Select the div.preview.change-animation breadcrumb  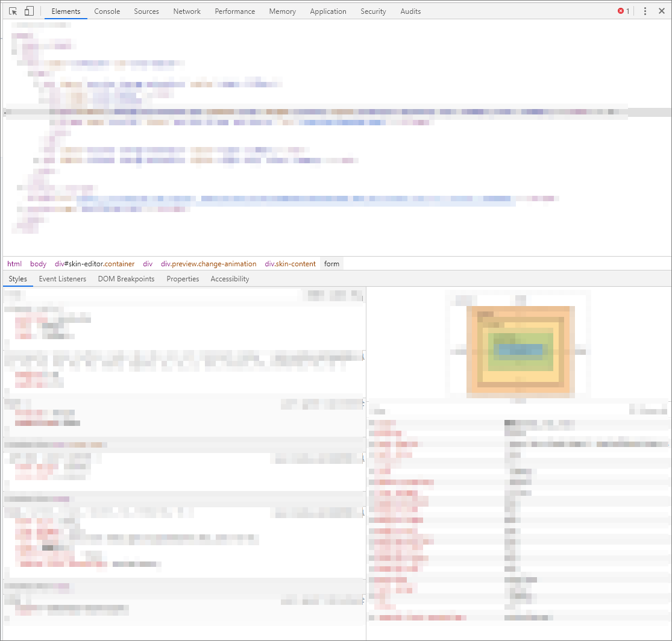click(x=209, y=264)
